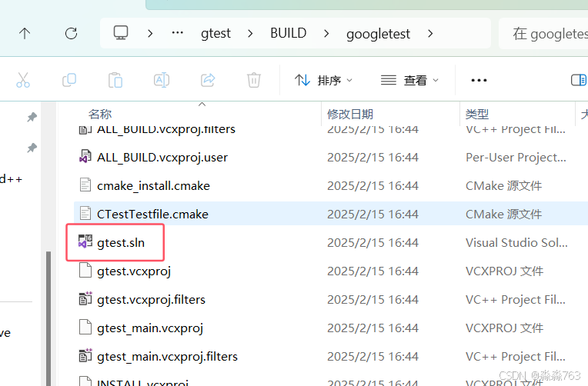
Task: Click the Cut scissors icon
Action: tap(23, 80)
